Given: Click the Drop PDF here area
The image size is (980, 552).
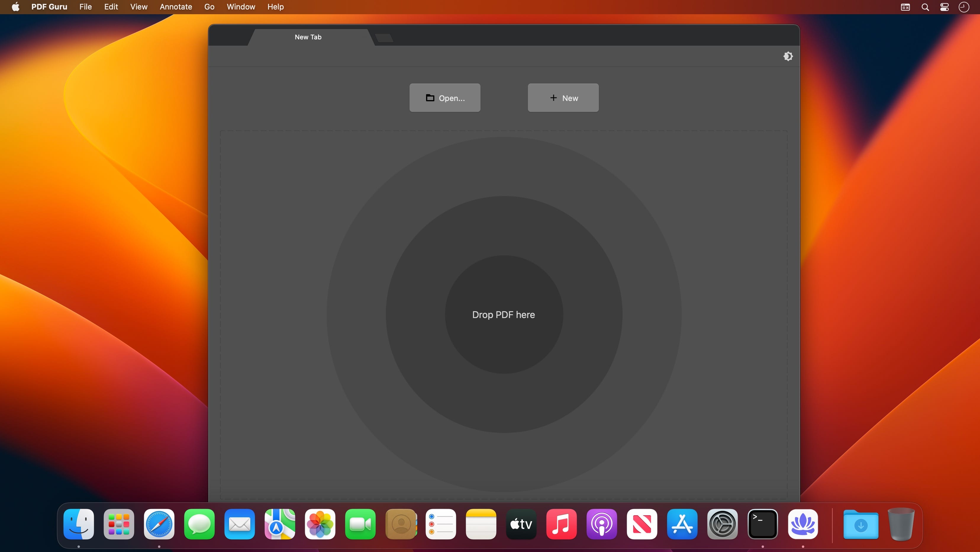Looking at the screenshot, I should [x=503, y=315].
